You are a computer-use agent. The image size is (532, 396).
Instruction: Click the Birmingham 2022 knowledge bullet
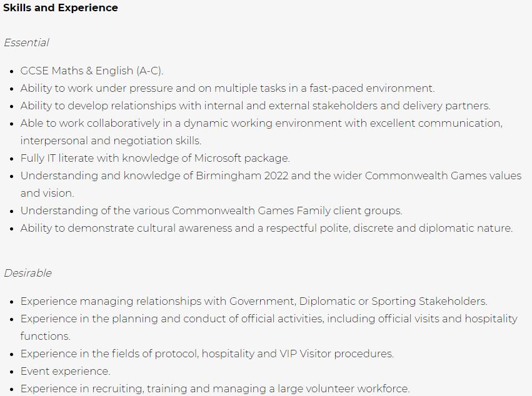271,176
